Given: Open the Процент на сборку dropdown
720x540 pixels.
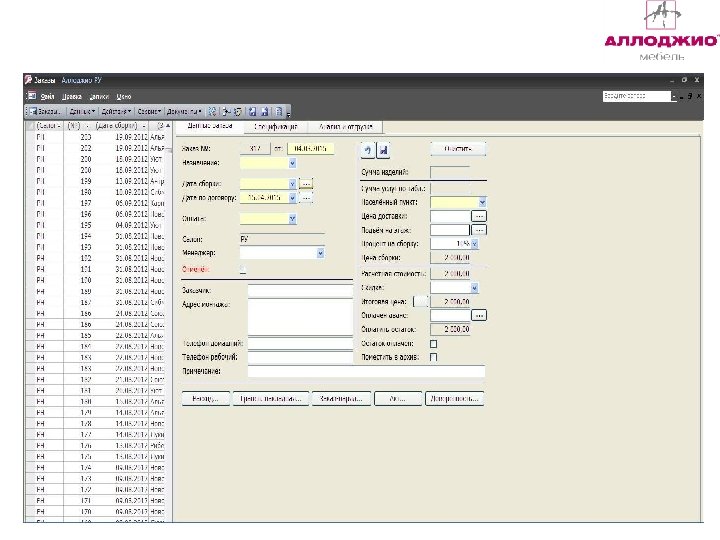Looking at the screenshot, I should [x=474, y=244].
